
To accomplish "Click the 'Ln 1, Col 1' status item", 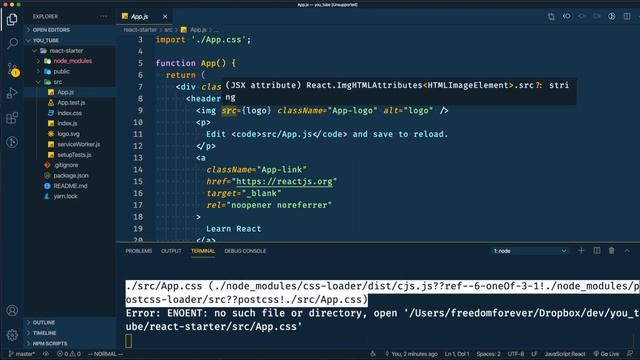I will 457,354.
